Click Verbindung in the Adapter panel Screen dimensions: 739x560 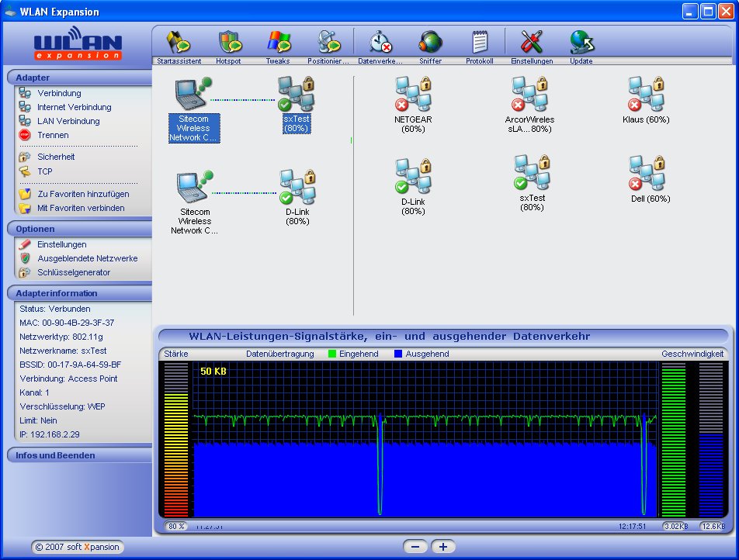point(59,93)
